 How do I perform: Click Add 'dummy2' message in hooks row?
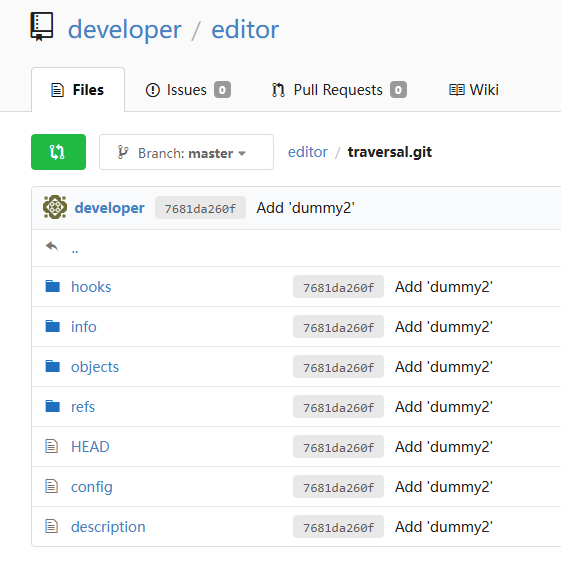coord(444,287)
